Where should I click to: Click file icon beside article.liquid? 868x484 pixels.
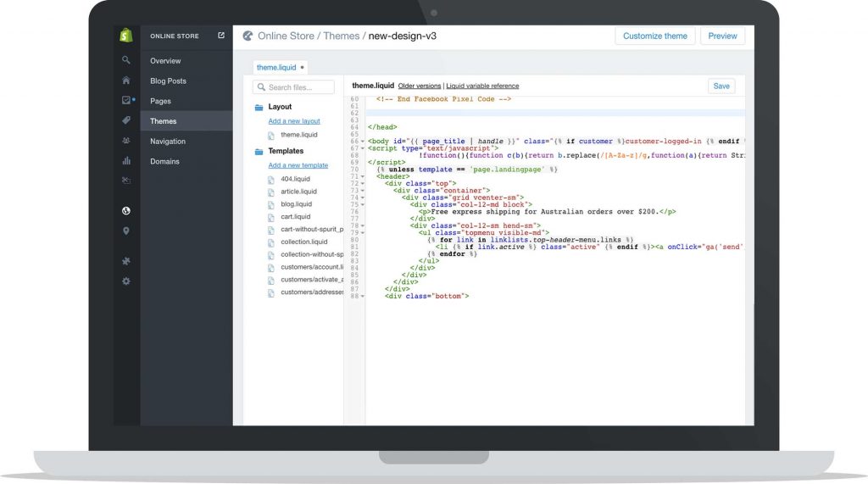pyautogui.click(x=270, y=192)
